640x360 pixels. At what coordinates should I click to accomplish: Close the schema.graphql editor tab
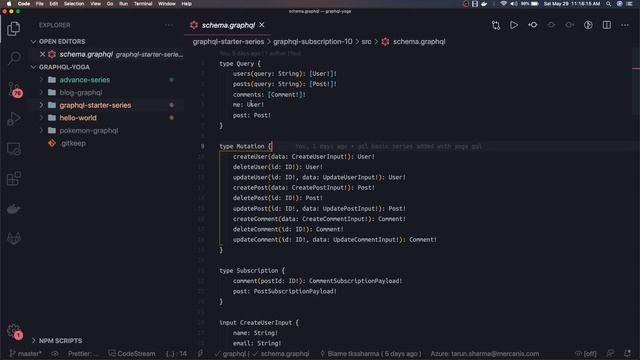[x=262, y=25]
